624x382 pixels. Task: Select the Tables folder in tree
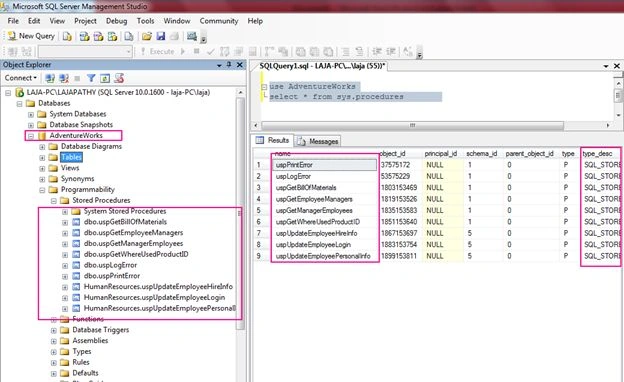tap(71, 157)
